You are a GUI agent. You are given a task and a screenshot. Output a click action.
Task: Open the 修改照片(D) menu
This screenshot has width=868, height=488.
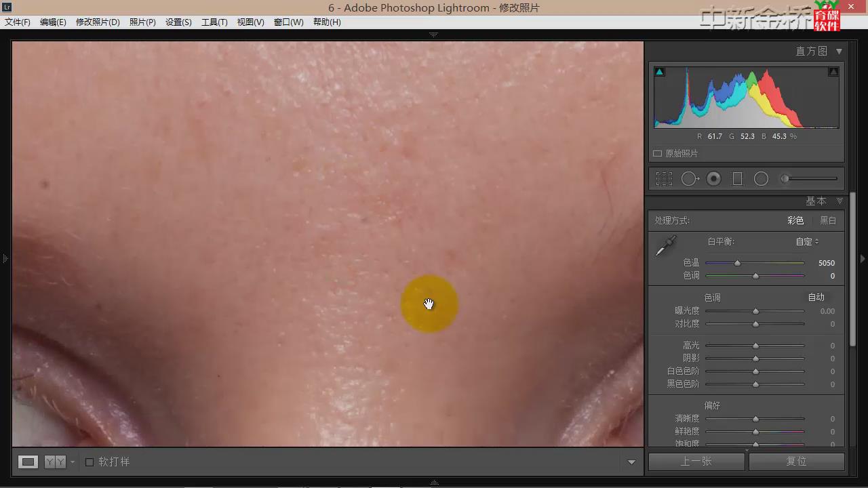[98, 22]
